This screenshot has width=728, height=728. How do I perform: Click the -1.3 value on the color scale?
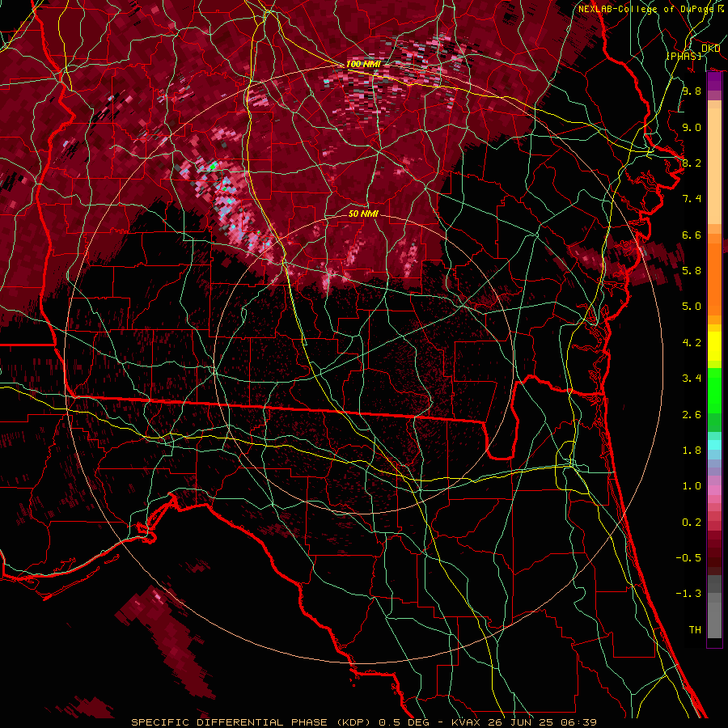(688, 594)
